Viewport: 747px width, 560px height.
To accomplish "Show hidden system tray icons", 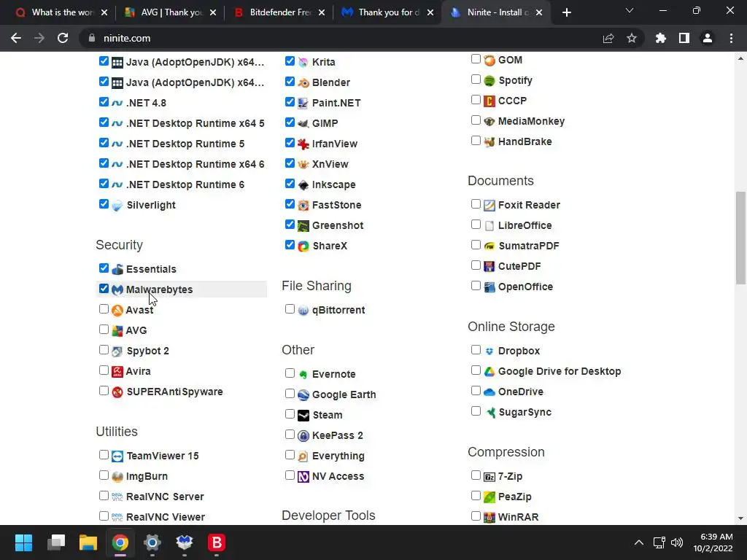I will [639, 542].
